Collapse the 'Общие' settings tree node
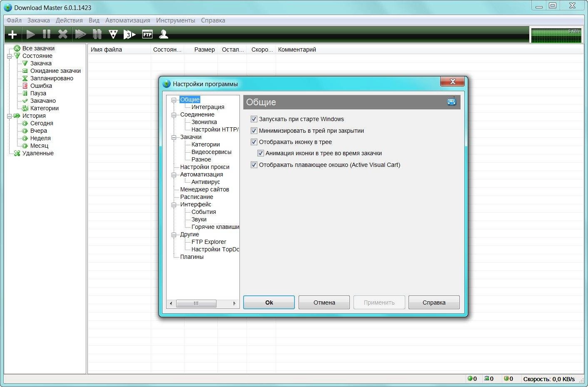 click(x=174, y=100)
